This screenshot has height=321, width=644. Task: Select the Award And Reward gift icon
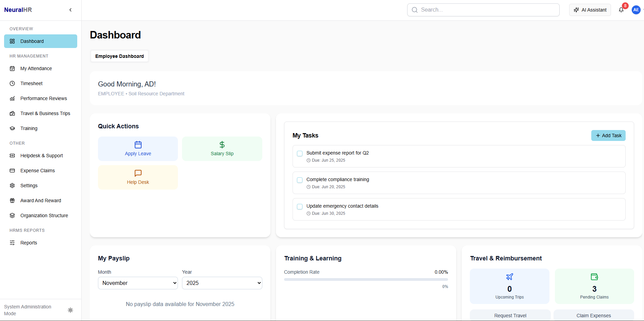pyautogui.click(x=12, y=200)
